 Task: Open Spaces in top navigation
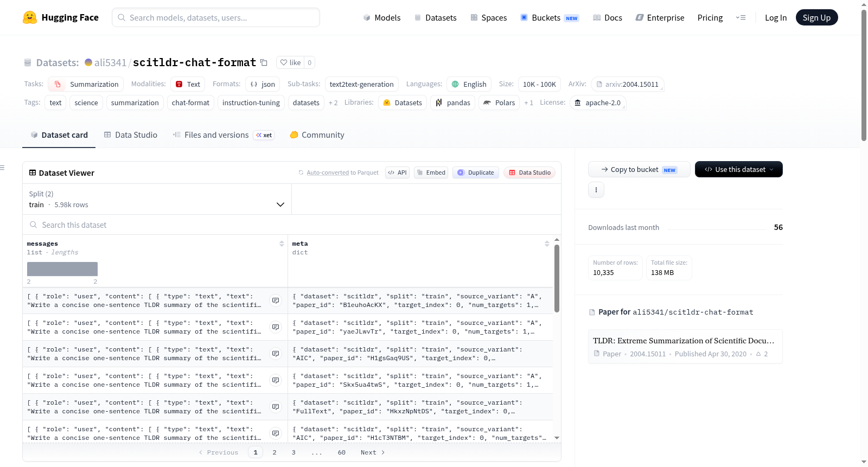pyautogui.click(x=488, y=17)
